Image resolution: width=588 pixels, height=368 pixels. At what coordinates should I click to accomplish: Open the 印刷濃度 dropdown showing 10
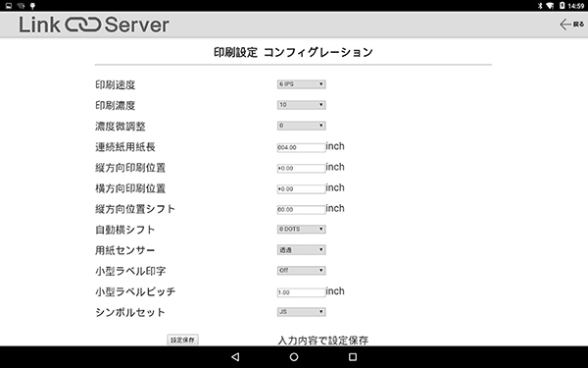pyautogui.click(x=302, y=105)
